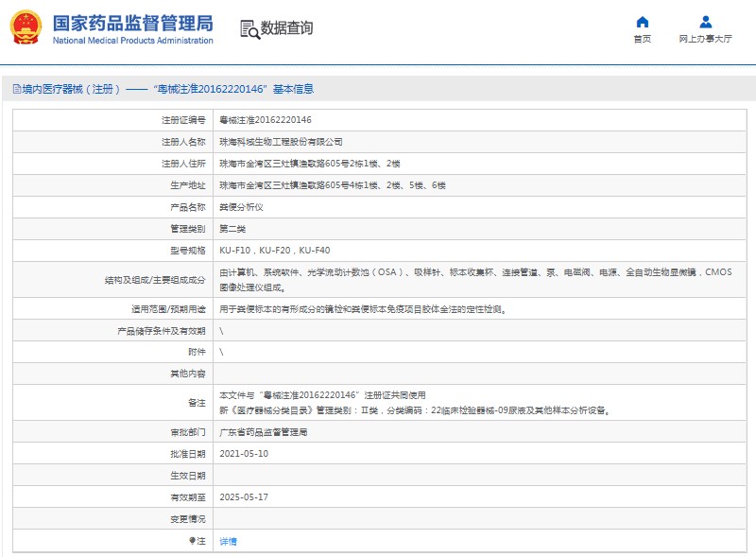Select registration number 粤械注准20162220146 value
This screenshot has height=557, width=756.
[266, 120]
